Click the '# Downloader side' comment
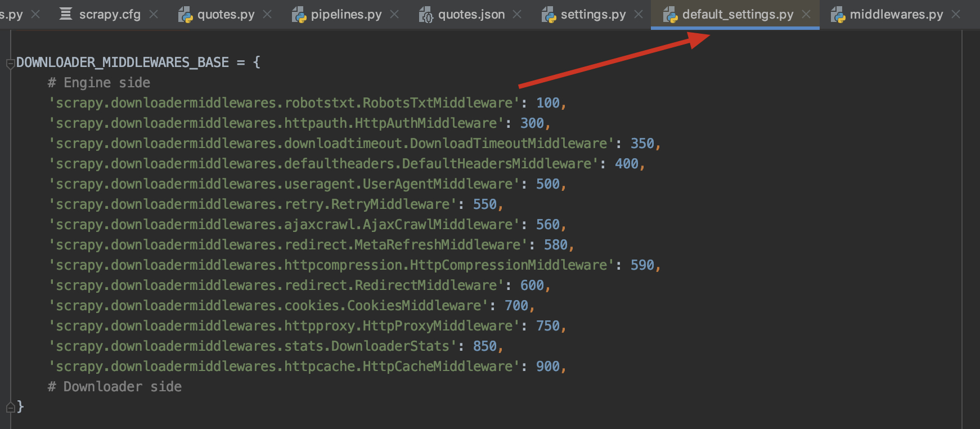The image size is (980, 429). 115,387
